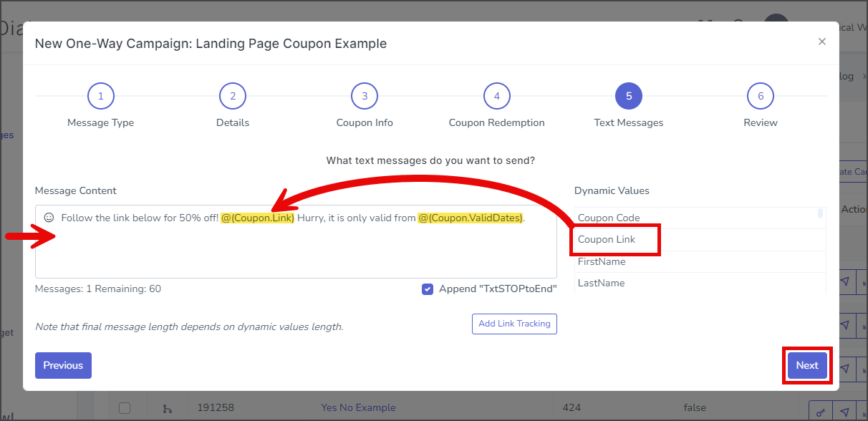This screenshot has width=868, height=421.
Task: Go to step 4 Coupon Redemption
Action: tap(497, 96)
